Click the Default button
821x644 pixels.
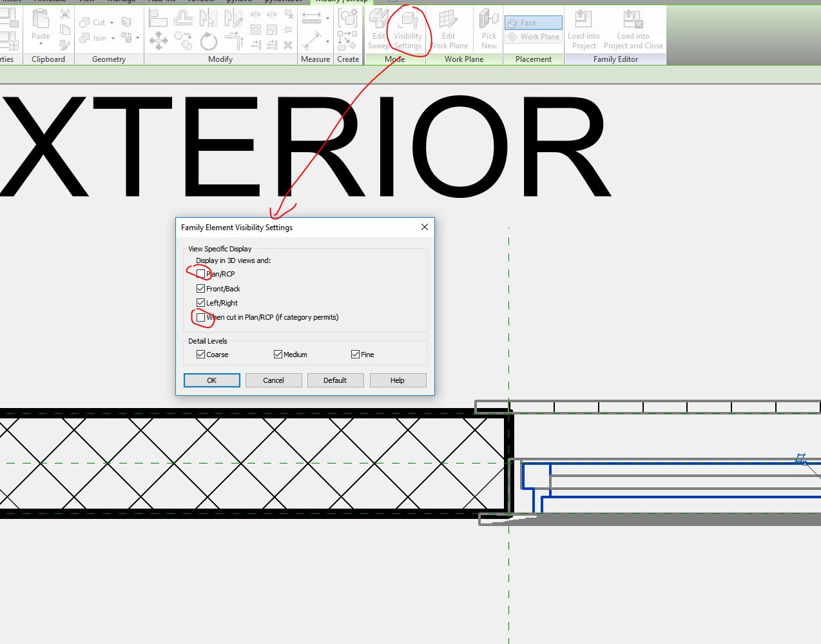335,380
